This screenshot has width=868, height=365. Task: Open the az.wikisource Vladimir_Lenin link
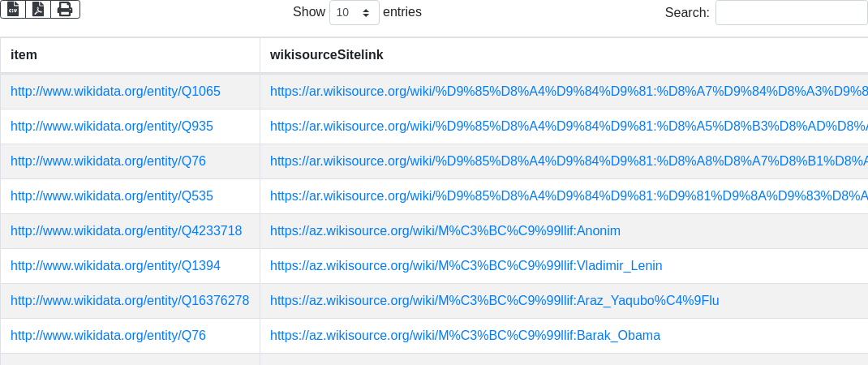(466, 266)
